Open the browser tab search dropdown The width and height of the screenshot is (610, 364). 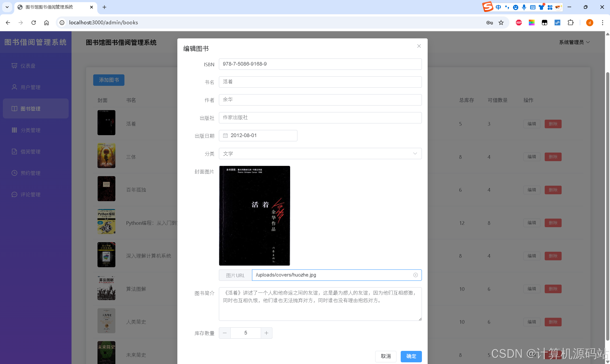click(x=7, y=7)
